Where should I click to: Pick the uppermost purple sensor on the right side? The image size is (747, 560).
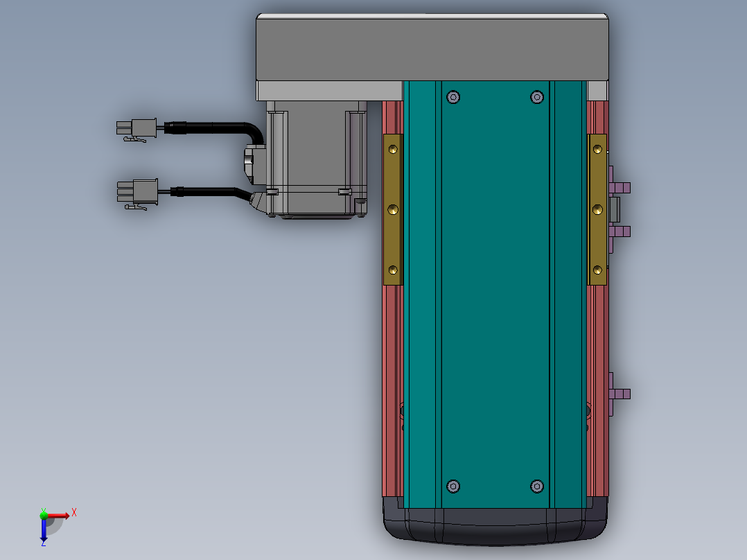pos(619,187)
